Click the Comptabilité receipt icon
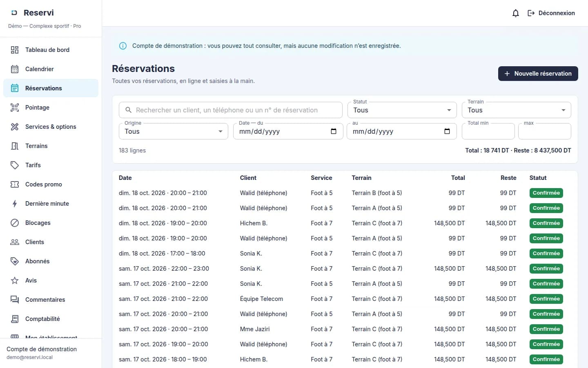Image resolution: width=588 pixels, height=368 pixels. [15, 319]
